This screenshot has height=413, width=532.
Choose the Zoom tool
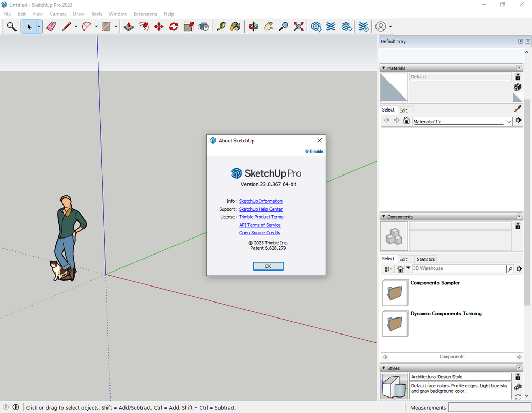[x=284, y=27]
